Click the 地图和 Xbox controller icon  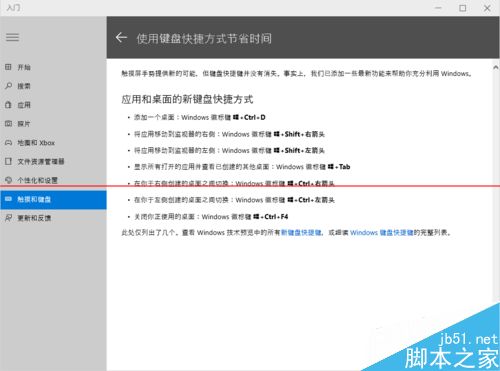(x=9, y=143)
